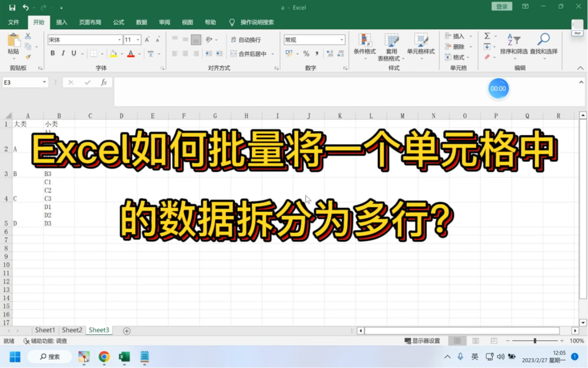
Task: Toggle middle vertical alignment
Action: click(x=185, y=39)
